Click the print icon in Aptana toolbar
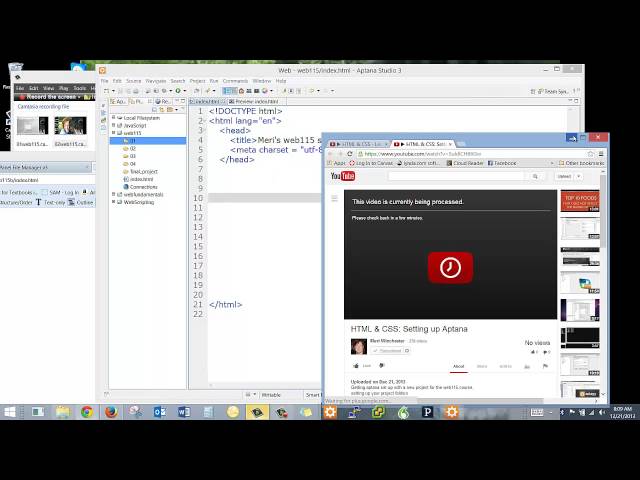Viewport: 640px width, 480px height. [136, 91]
